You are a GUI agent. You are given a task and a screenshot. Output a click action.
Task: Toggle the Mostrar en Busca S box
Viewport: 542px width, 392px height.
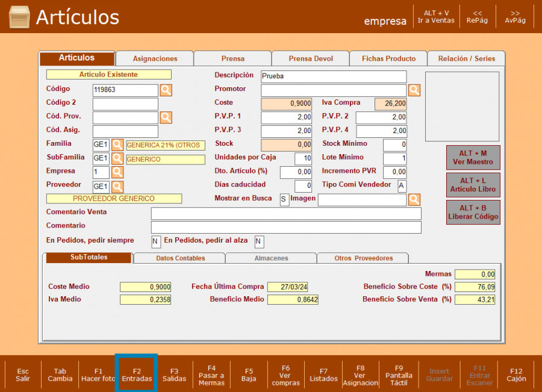[x=284, y=200]
